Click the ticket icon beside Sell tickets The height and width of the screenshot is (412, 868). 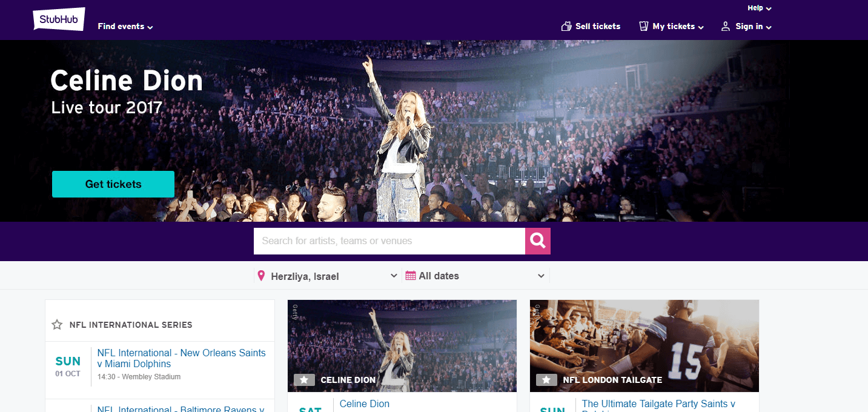566,26
